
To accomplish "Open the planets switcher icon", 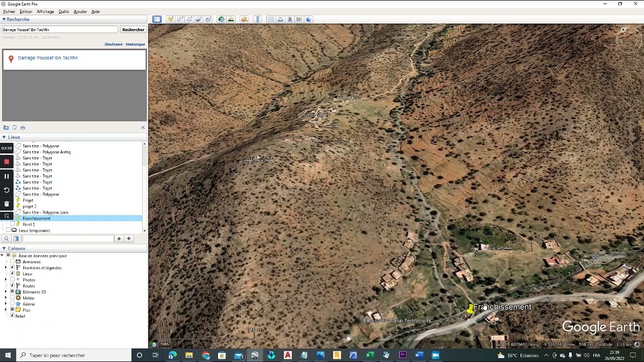I will coord(244,19).
